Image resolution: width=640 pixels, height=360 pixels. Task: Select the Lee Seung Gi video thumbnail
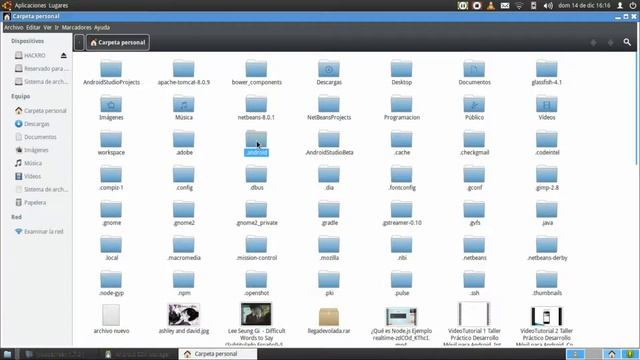tap(256, 314)
